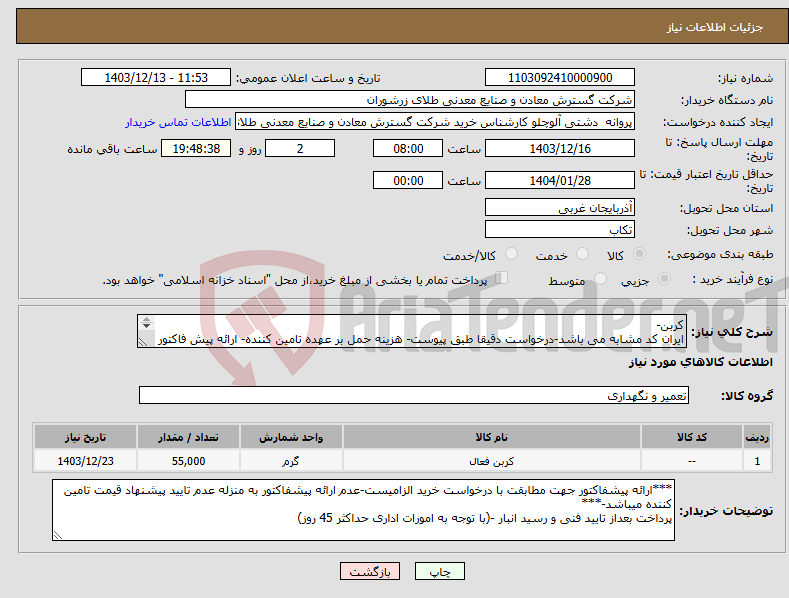This screenshot has height=598, width=789.
Task: Click the announcement date field 1403/12/13 - 11:53
Action: (156, 78)
